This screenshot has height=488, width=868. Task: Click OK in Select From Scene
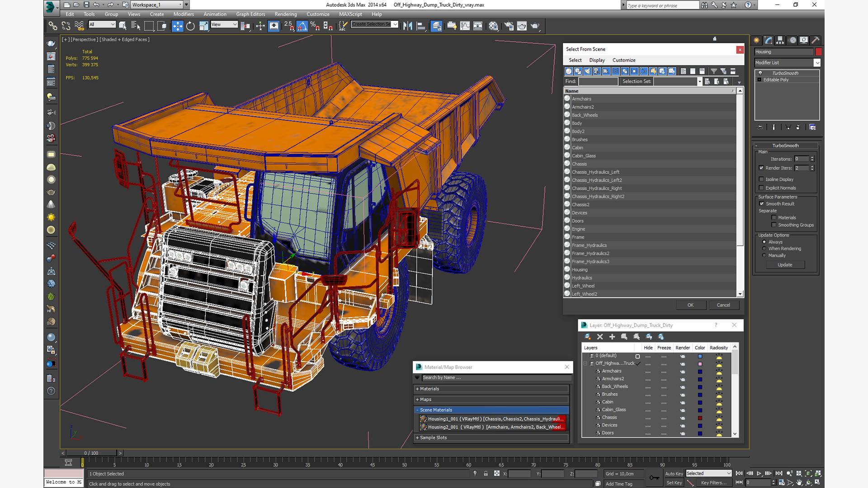click(690, 305)
